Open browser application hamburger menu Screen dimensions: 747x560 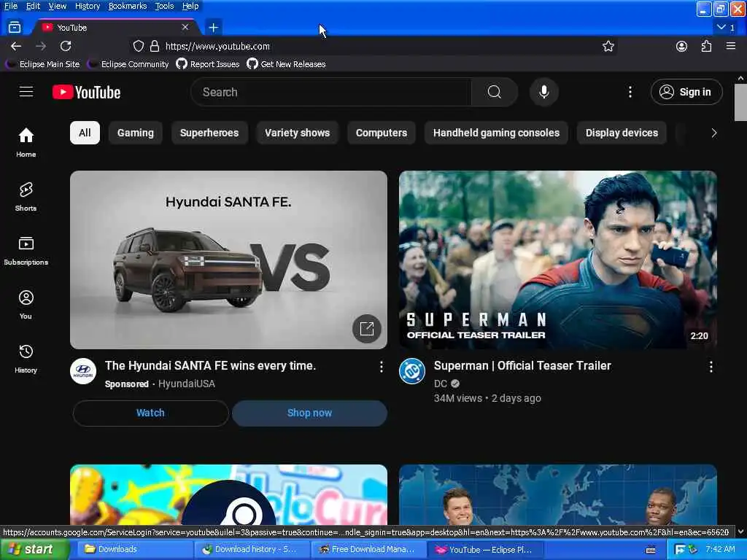click(x=731, y=46)
